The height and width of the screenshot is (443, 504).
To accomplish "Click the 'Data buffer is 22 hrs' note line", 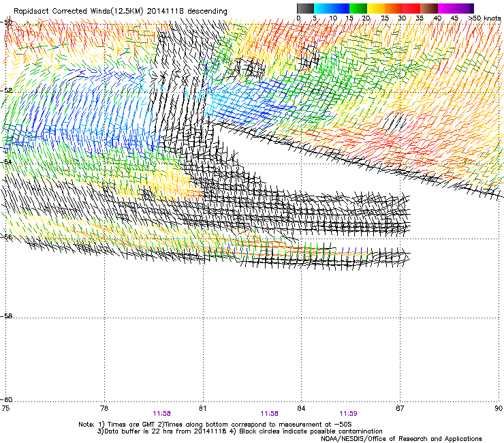I will [240, 431].
